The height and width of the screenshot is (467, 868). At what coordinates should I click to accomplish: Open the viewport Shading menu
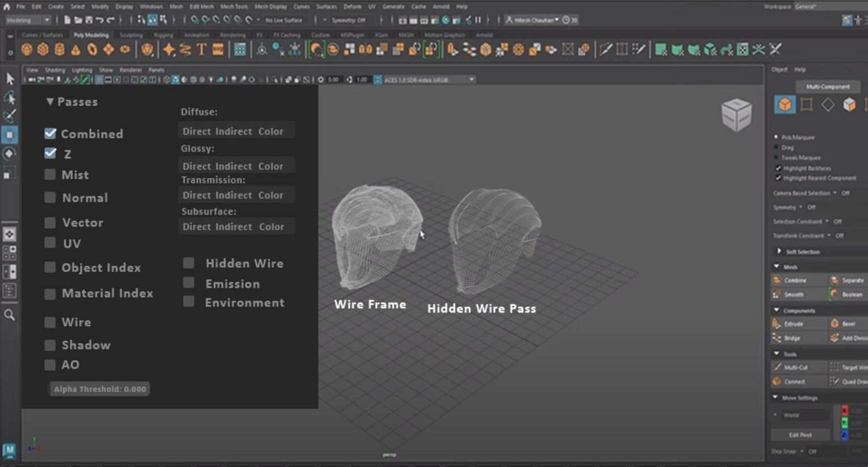point(55,70)
